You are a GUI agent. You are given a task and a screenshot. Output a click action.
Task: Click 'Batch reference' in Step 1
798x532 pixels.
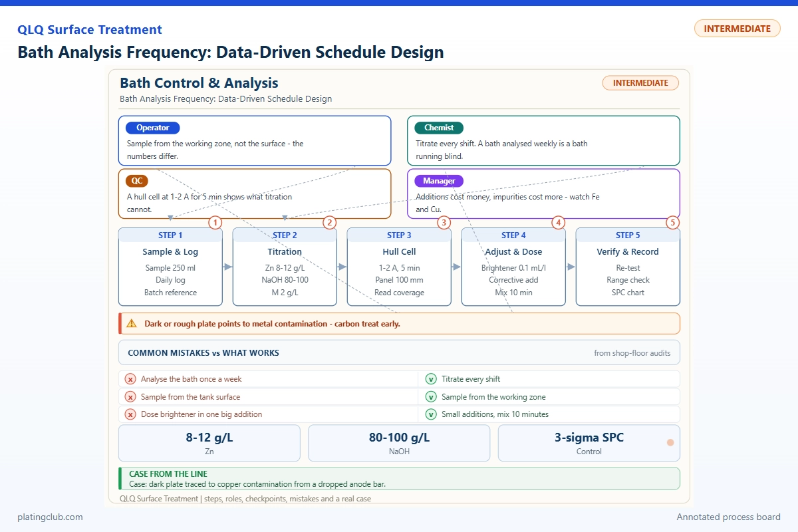click(170, 293)
